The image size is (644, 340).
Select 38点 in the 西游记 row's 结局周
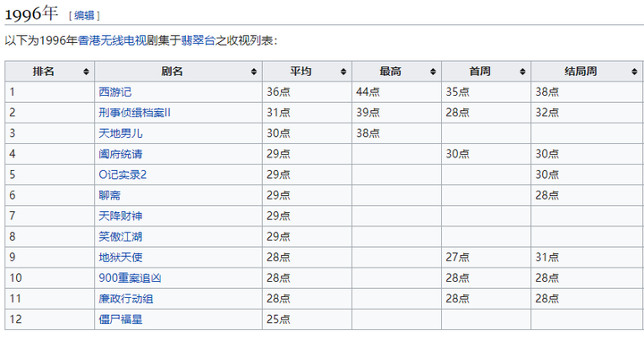[587, 92]
